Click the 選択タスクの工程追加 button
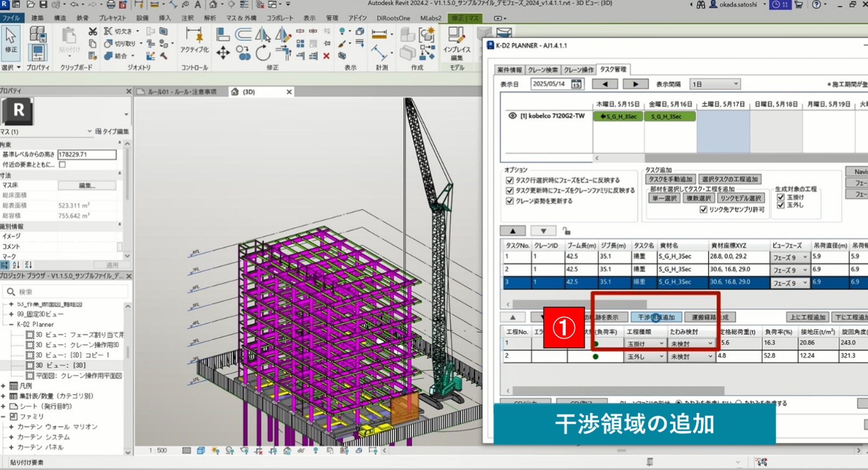This screenshot has height=470, width=868. click(x=730, y=179)
